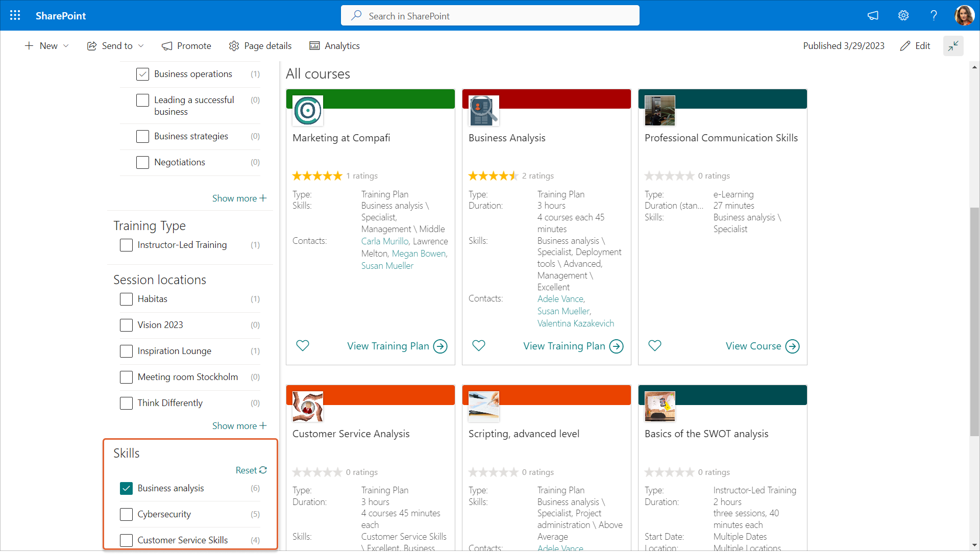Check the Cybersecurity skill checkbox
The height and width of the screenshot is (554, 980).
(126, 514)
